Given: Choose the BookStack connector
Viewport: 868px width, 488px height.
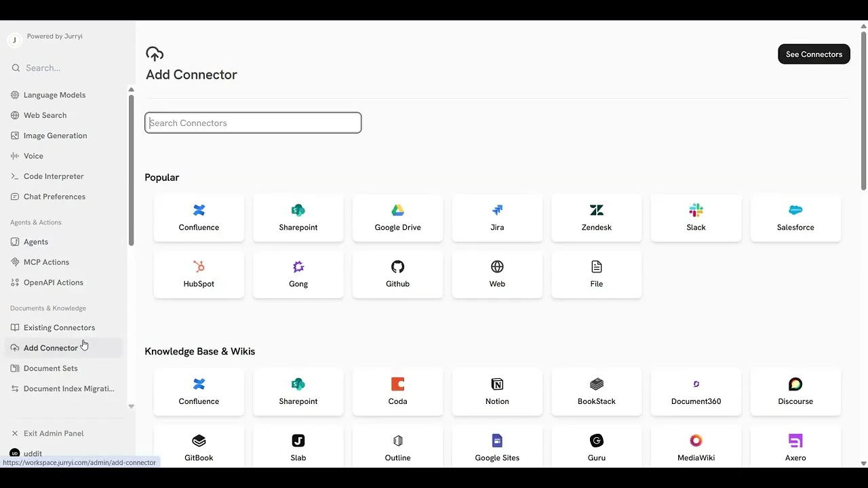Looking at the screenshot, I should click(x=597, y=392).
